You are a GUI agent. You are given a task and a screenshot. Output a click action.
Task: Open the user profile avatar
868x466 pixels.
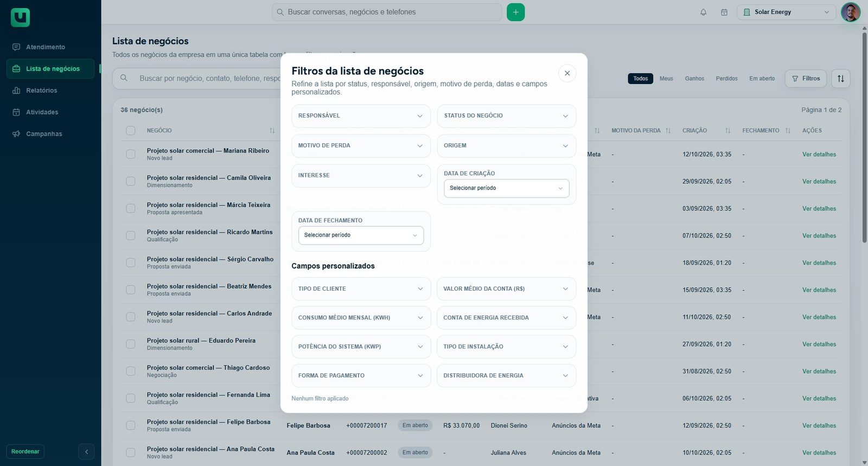click(851, 12)
